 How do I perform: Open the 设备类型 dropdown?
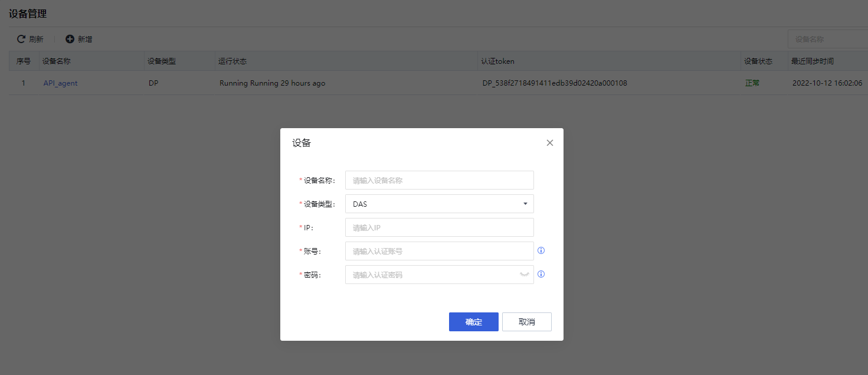pyautogui.click(x=439, y=203)
